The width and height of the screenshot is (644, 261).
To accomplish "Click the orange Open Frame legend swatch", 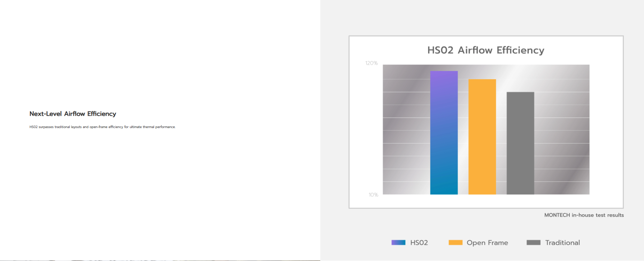I will tap(455, 243).
